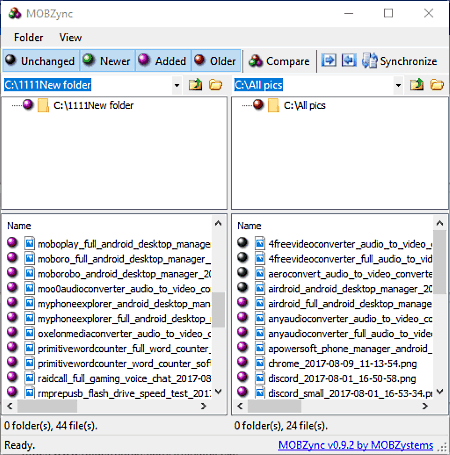Toggle the Older filter button

(x=216, y=61)
